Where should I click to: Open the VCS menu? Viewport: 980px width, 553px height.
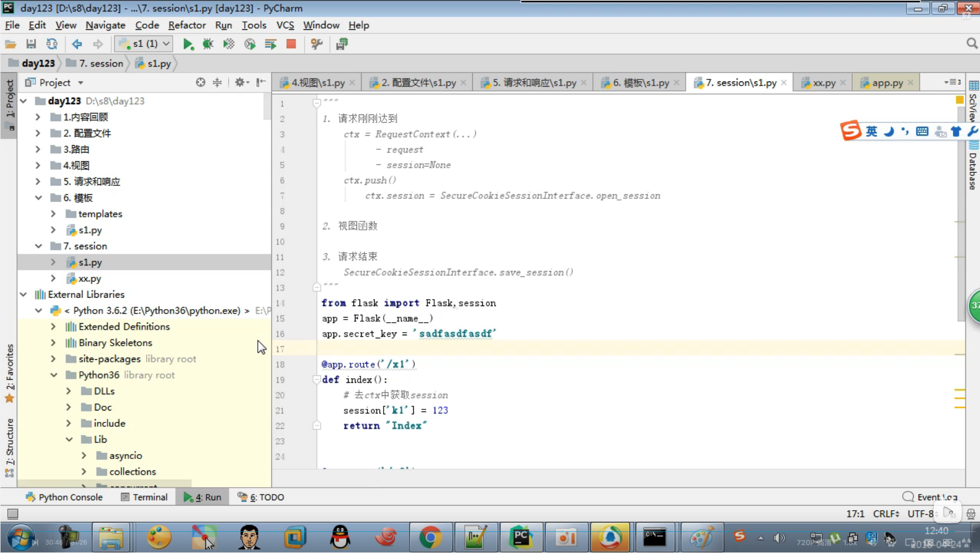[285, 25]
